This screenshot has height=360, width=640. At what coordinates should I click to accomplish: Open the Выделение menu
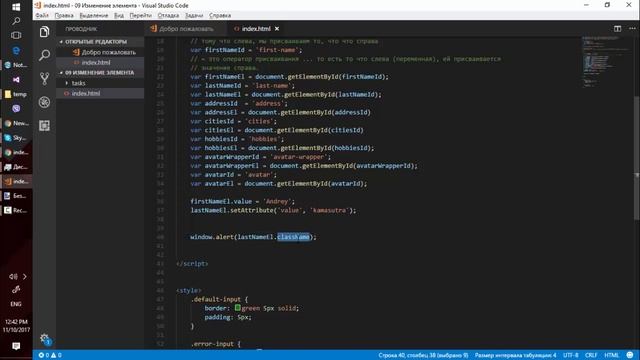(x=94, y=16)
